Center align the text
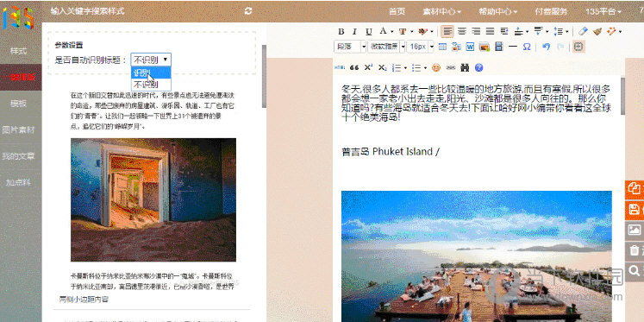The image size is (644, 322). pos(461,32)
